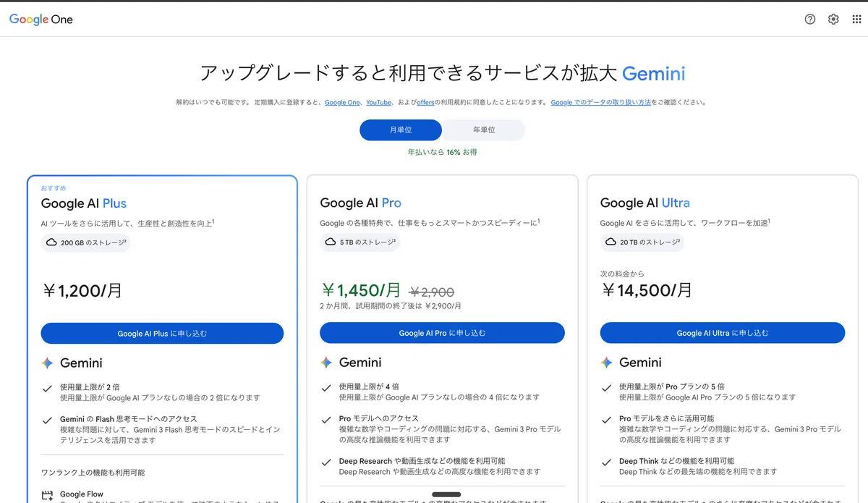This screenshot has width=868, height=503.
Task: Open the YouTube terms link
Action: tap(378, 103)
